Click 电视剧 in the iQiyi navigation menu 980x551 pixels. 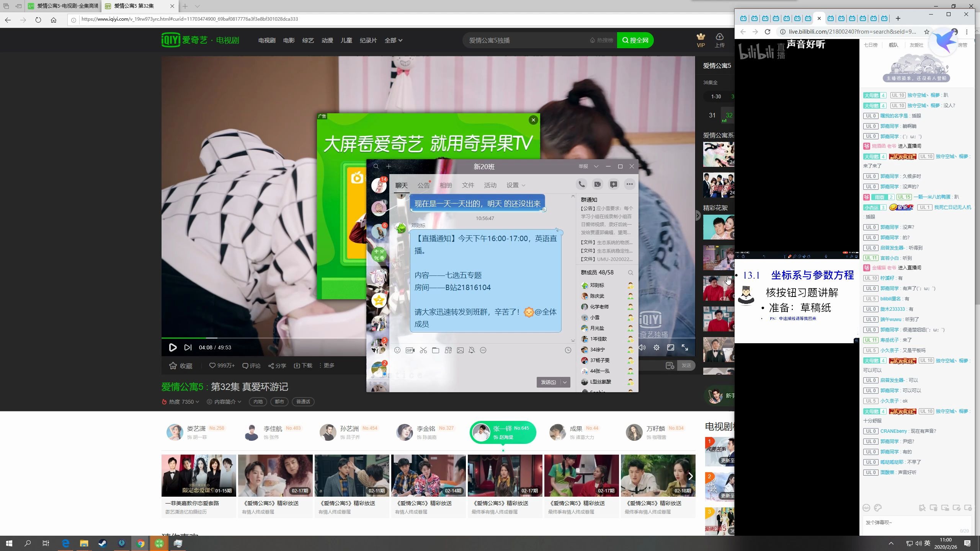[x=267, y=40]
